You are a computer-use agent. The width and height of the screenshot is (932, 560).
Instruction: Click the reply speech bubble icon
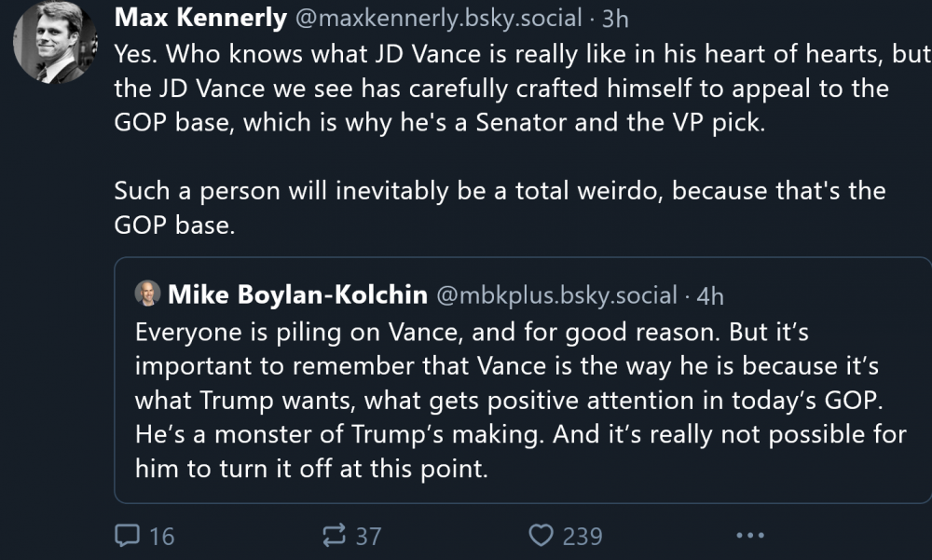click(x=126, y=536)
